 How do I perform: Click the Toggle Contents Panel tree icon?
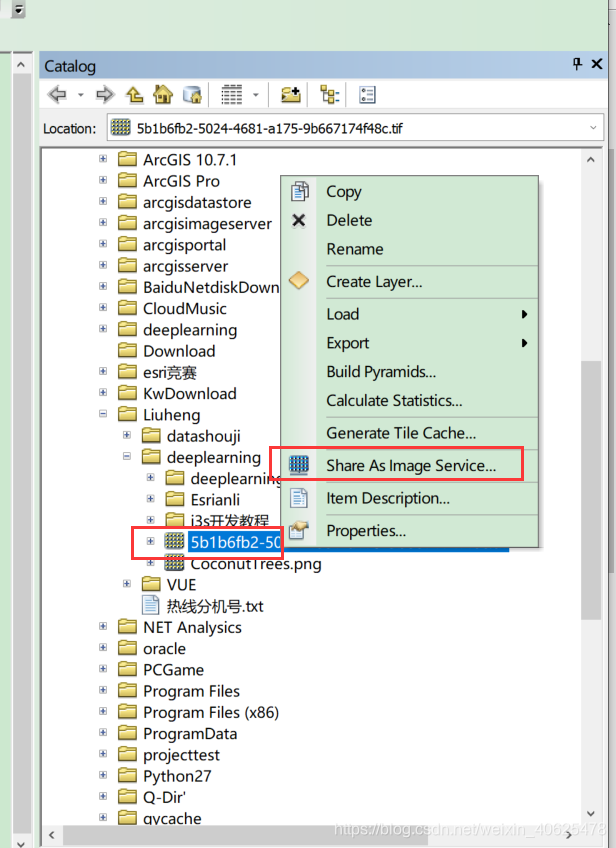coord(329,95)
